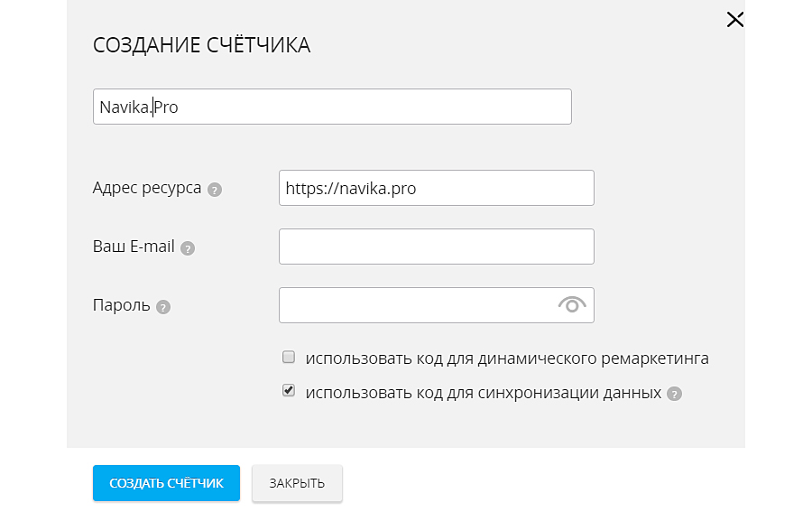This screenshot has height=512, width=812.
Task: Reveal password using the eye icon
Action: click(x=572, y=305)
